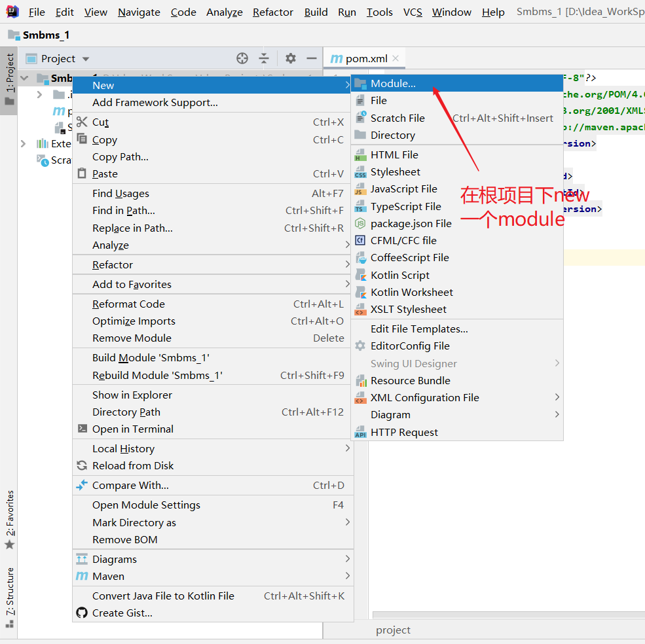Open the Navigate menu
The height and width of the screenshot is (644, 645).
click(139, 12)
